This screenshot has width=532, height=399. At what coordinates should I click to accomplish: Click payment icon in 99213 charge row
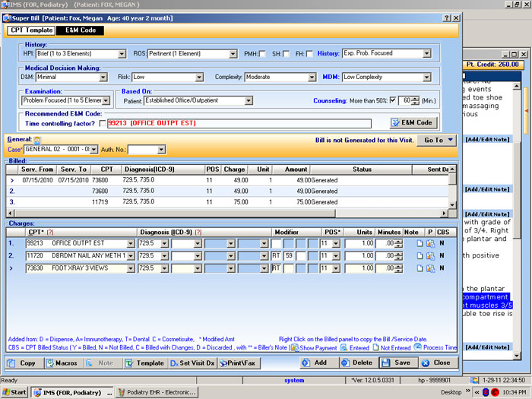coord(431,243)
